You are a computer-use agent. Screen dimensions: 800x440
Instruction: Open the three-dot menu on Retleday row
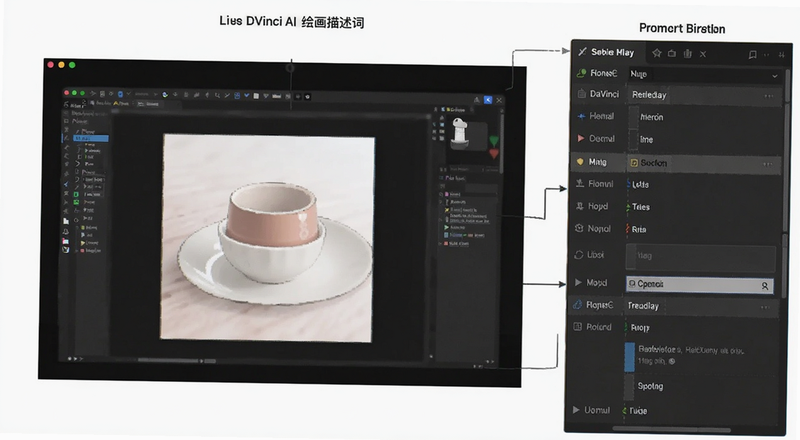(768, 96)
